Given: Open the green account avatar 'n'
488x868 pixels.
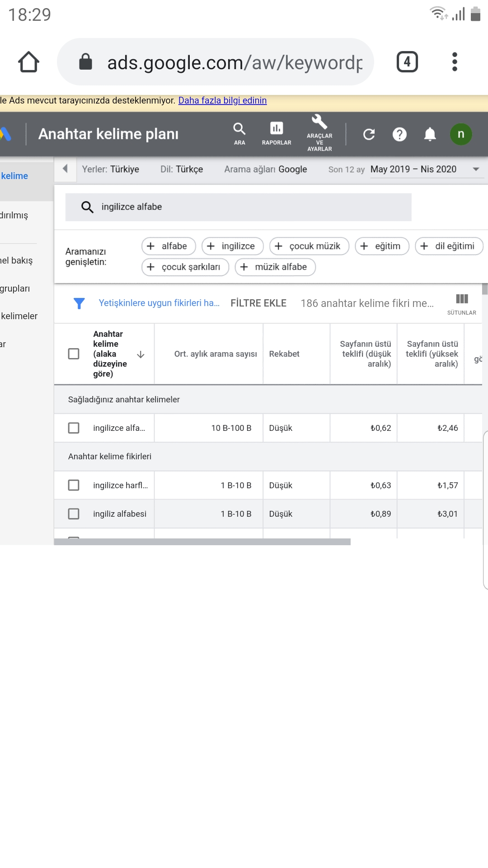Looking at the screenshot, I should (461, 134).
